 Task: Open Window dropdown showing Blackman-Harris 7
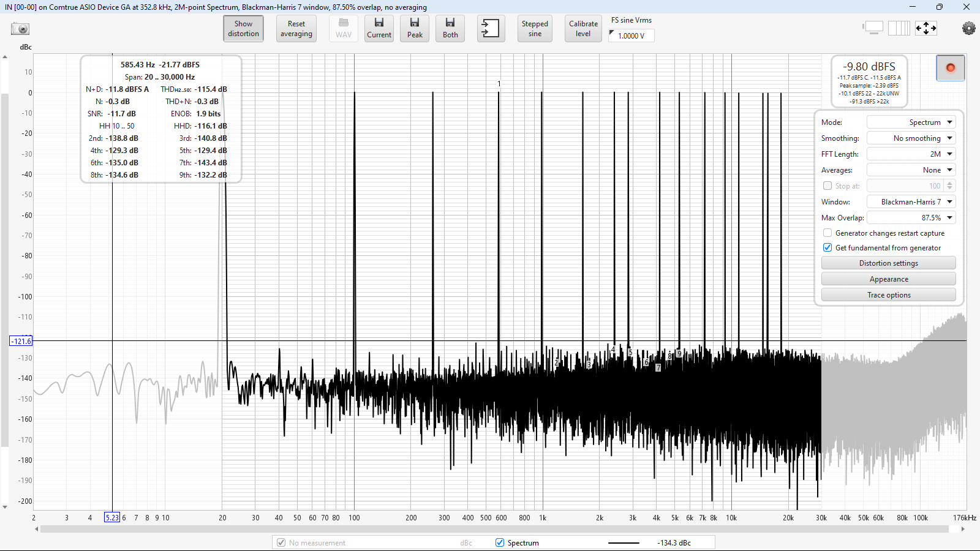[x=911, y=202]
